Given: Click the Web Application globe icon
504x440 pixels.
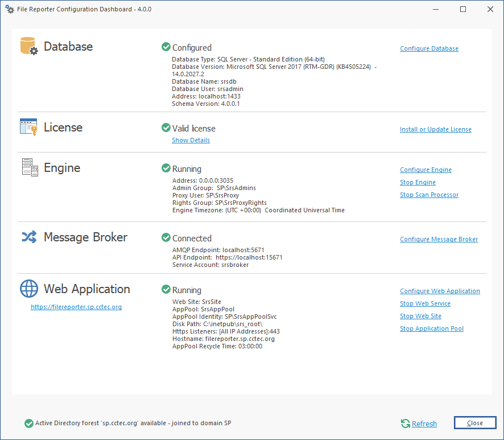Looking at the screenshot, I should click(28, 289).
